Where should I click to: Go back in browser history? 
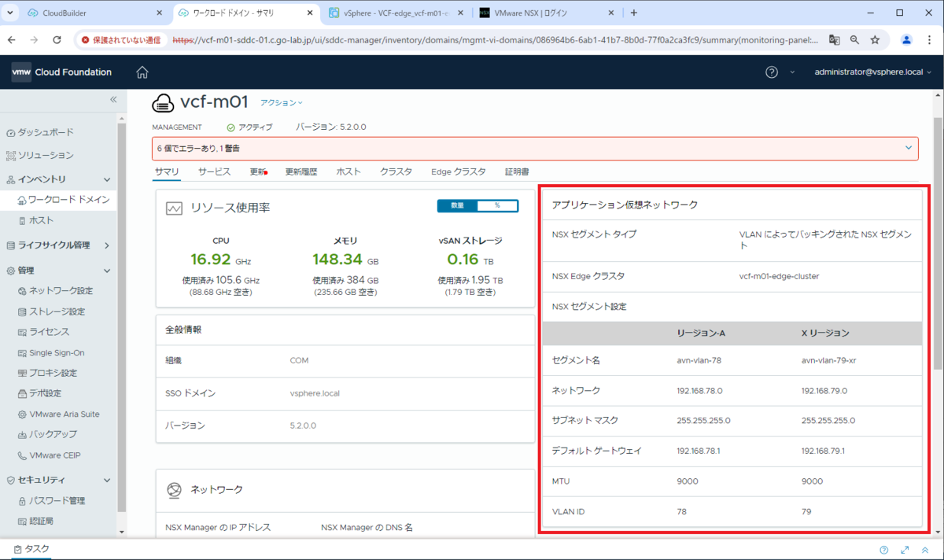[x=12, y=39]
